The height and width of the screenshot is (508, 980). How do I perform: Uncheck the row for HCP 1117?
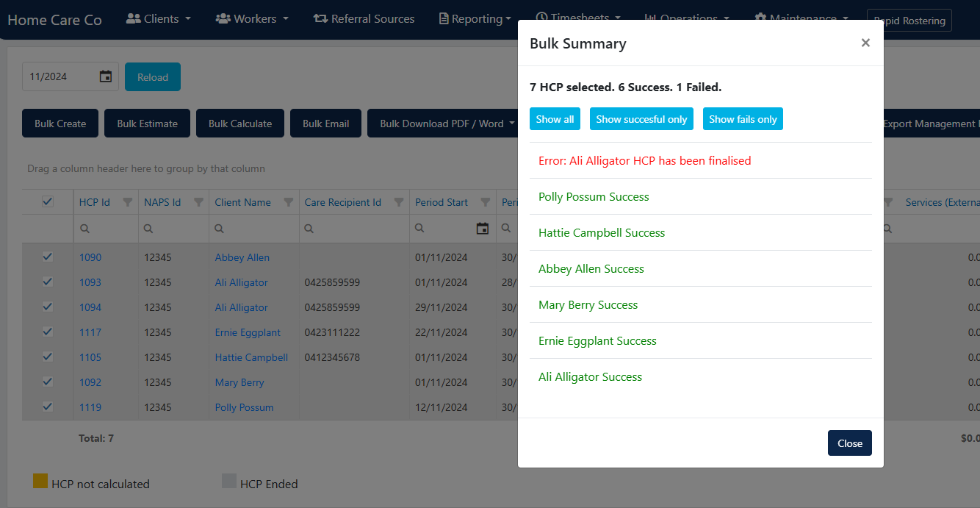[x=48, y=332]
